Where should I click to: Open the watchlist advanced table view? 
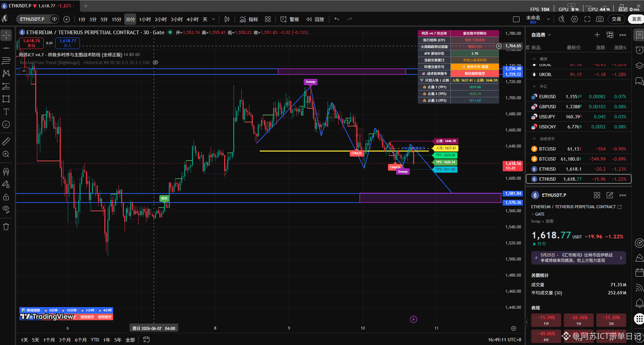click(610, 35)
